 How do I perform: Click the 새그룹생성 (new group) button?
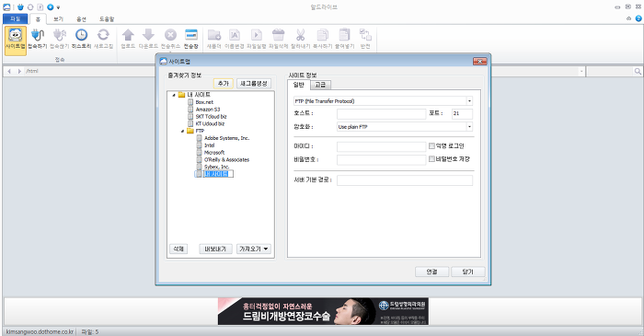pos(254,84)
